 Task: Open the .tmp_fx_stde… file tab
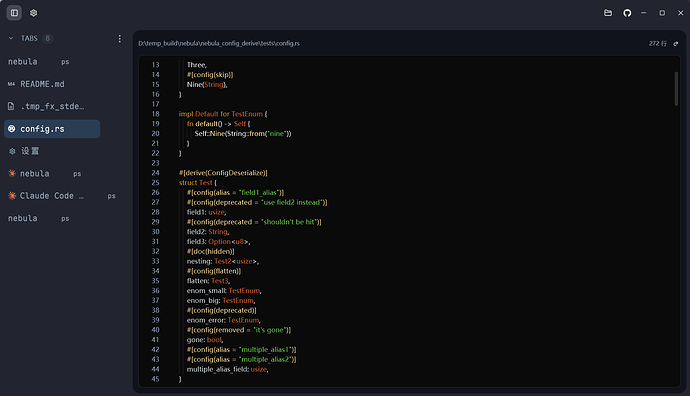point(52,106)
